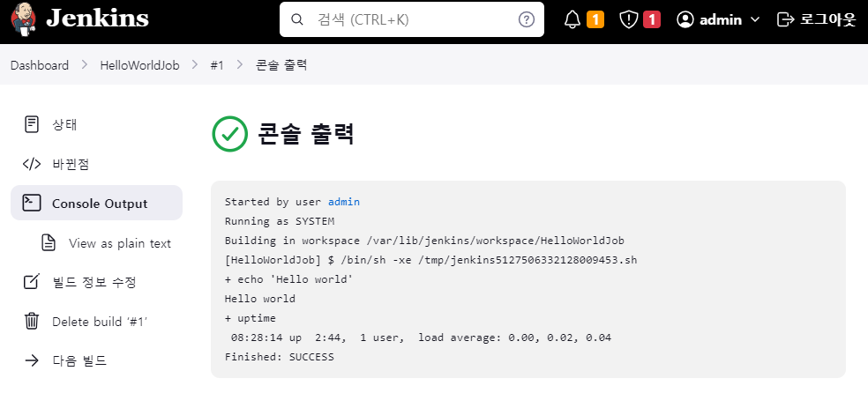This screenshot has height=408, width=868.
Task: Open the admin link in console output
Action: click(344, 202)
